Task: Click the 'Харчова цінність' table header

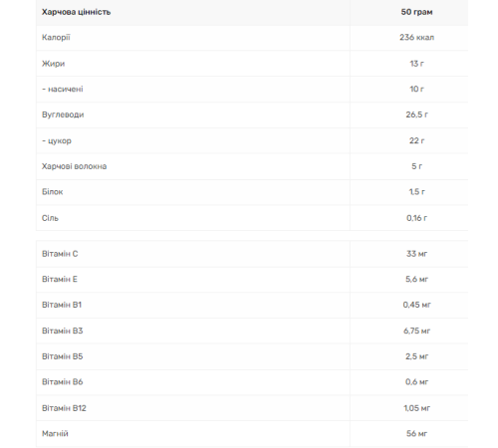Action: [x=76, y=12]
